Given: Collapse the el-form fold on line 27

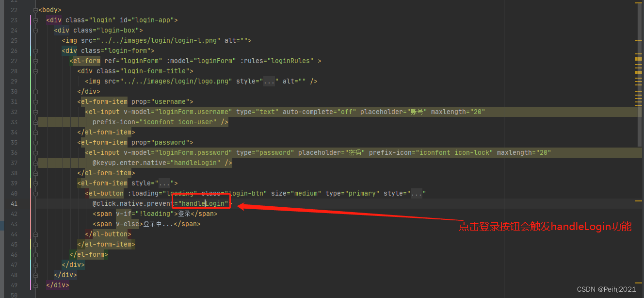Looking at the screenshot, I should pos(35,61).
